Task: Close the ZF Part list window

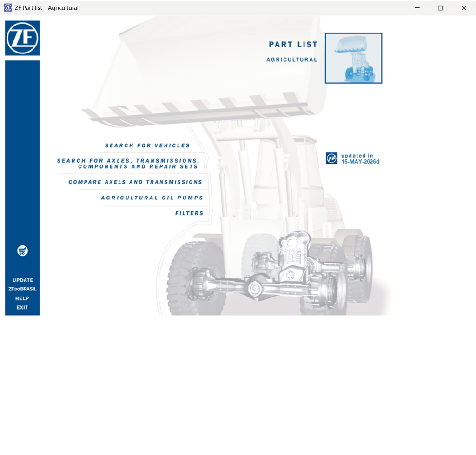Action: (x=464, y=8)
